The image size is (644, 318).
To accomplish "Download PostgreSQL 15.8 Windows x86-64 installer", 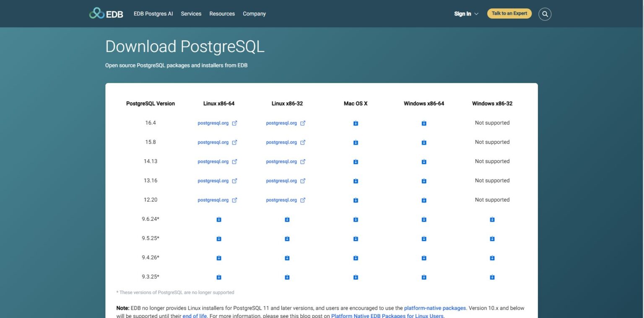I will [x=424, y=142].
